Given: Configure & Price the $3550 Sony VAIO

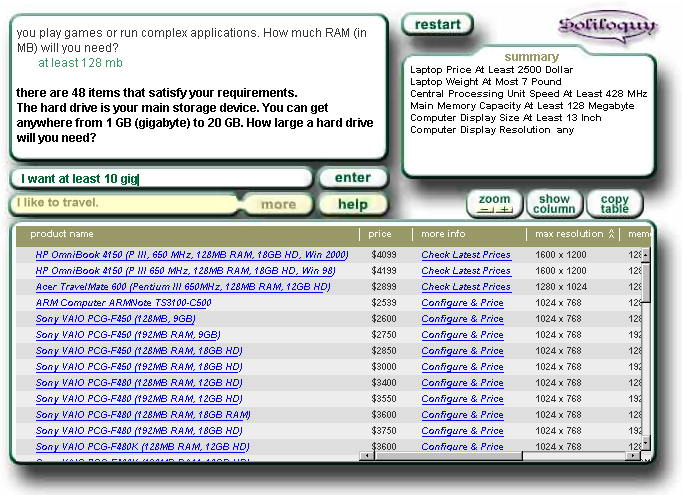Looking at the screenshot, I should (462, 399).
